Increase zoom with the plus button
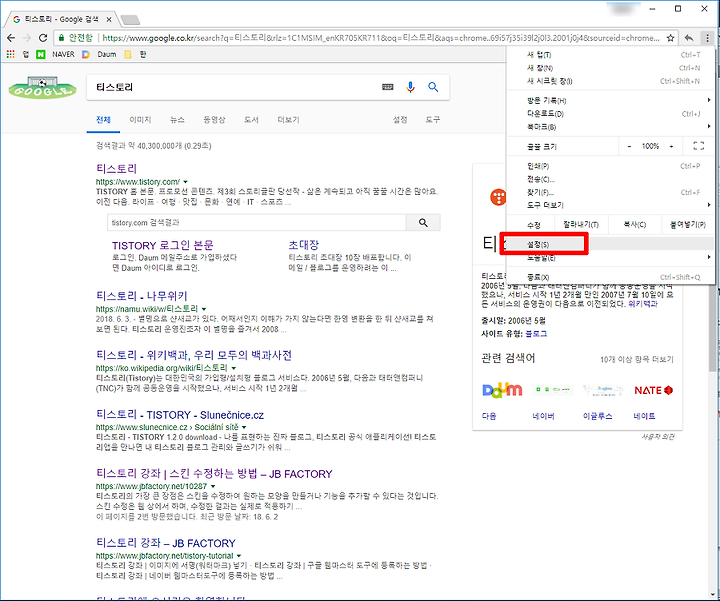 [x=671, y=146]
